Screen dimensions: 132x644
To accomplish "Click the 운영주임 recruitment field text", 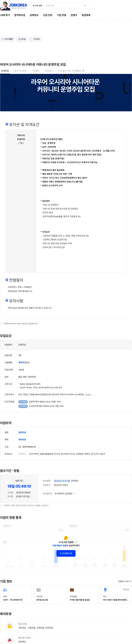I will pos(22,345).
